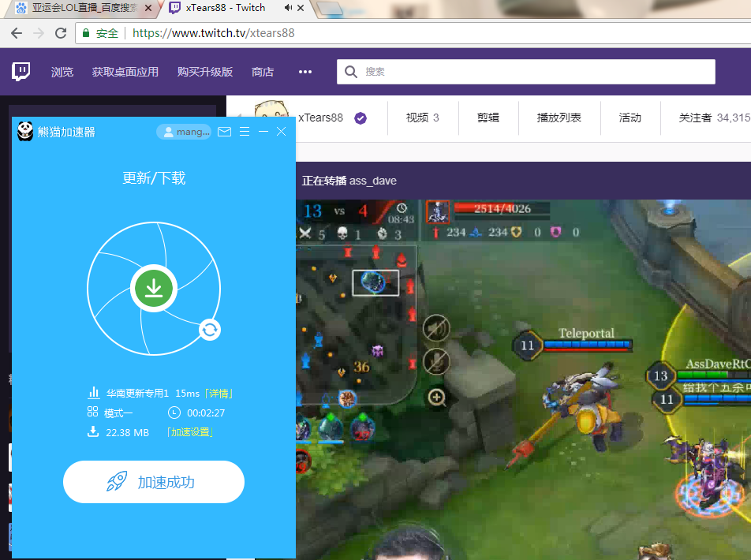Switch to the 剪辑 tab on the channel page
Viewport: 751px width, 560px height.
coord(488,117)
